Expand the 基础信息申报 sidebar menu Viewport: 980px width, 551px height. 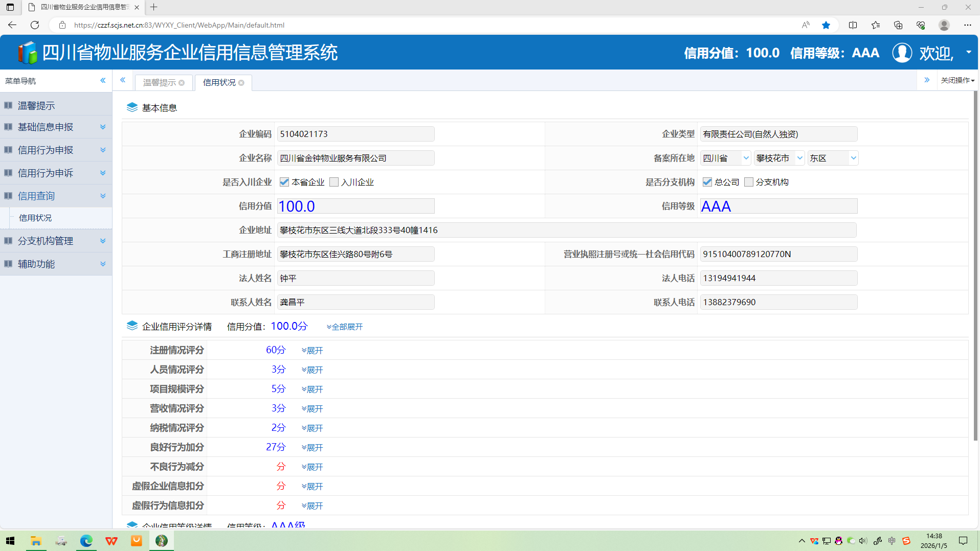pyautogui.click(x=56, y=127)
